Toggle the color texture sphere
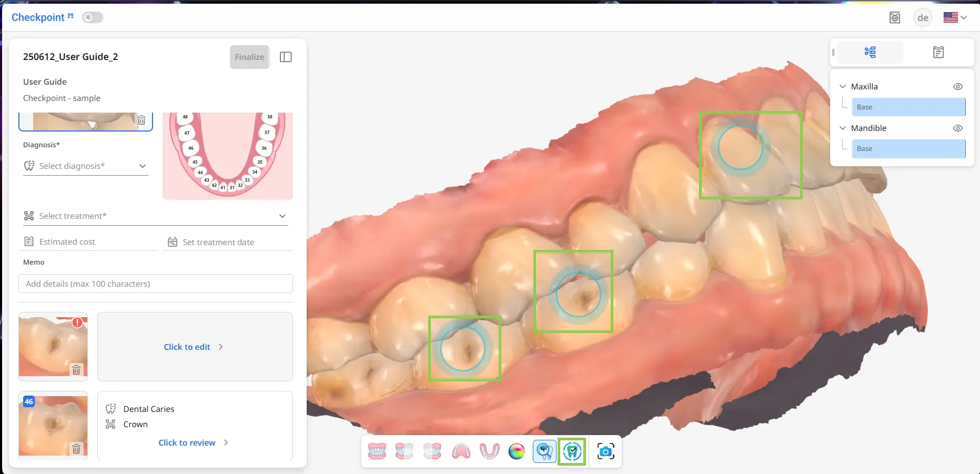This screenshot has height=474, width=980. click(x=517, y=451)
